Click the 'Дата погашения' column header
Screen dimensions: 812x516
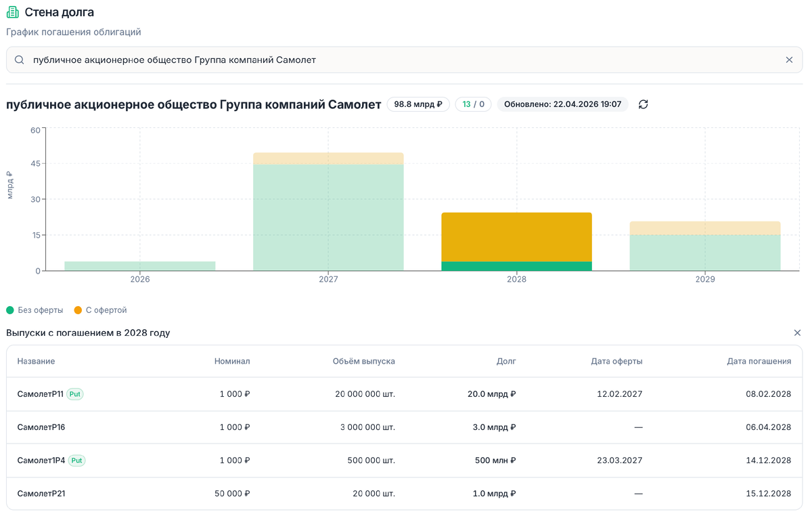[759, 362]
